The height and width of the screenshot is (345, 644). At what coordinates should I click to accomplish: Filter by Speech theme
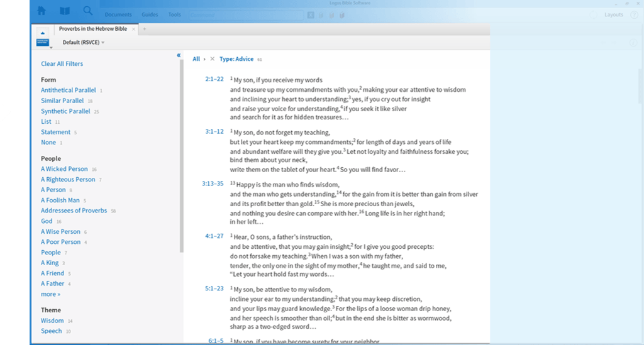(51, 331)
